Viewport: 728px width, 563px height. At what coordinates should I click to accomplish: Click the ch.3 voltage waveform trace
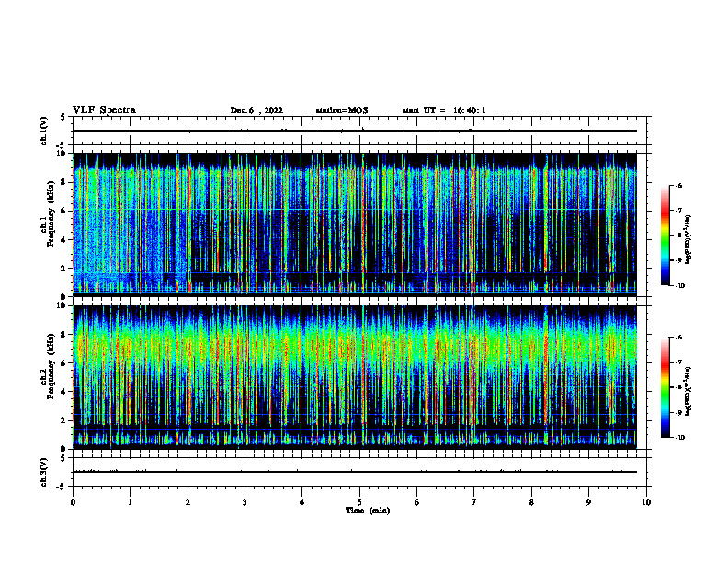355,472
